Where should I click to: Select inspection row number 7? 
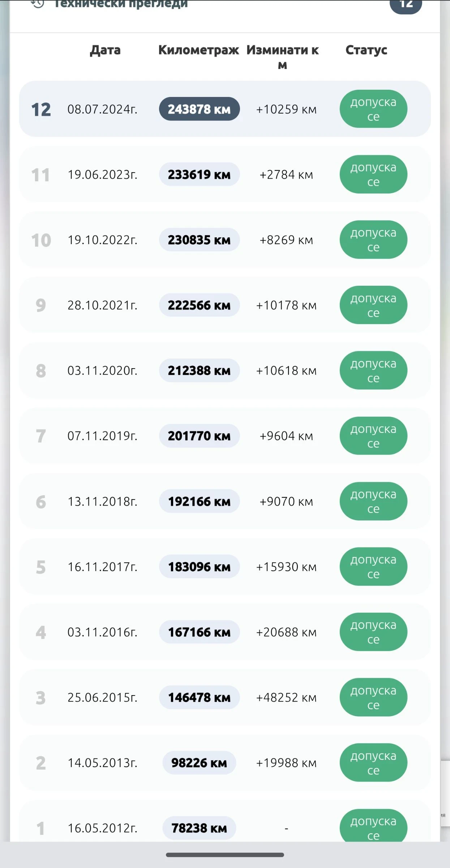tap(225, 436)
